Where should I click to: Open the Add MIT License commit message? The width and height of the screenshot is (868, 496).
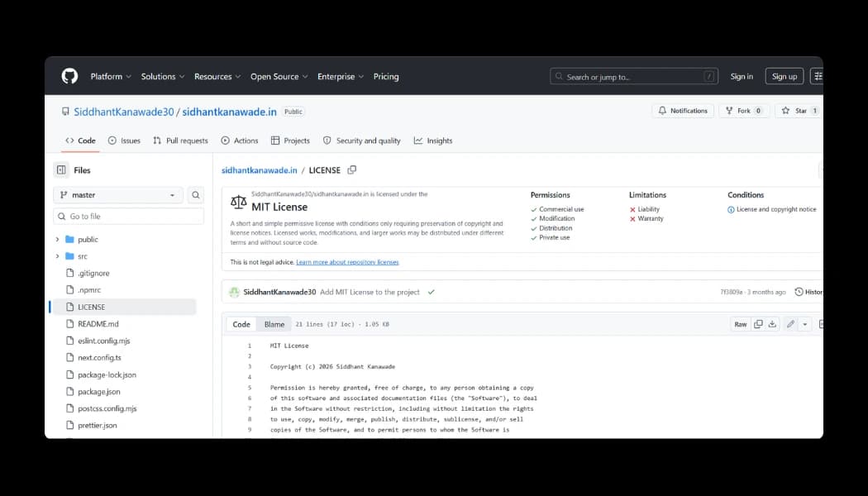(370, 292)
